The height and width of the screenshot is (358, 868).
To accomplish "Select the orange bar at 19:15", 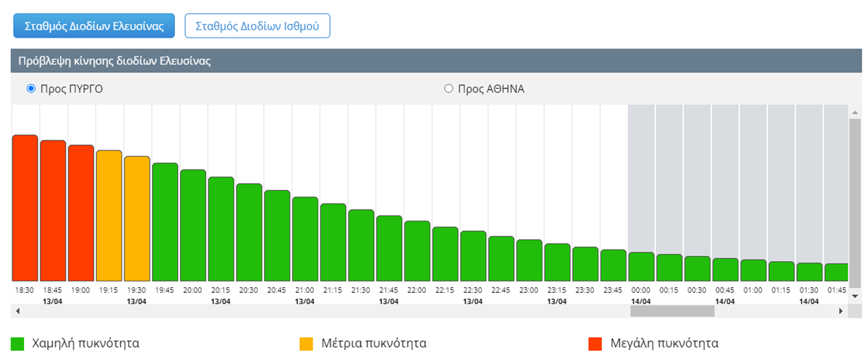I will (x=109, y=216).
